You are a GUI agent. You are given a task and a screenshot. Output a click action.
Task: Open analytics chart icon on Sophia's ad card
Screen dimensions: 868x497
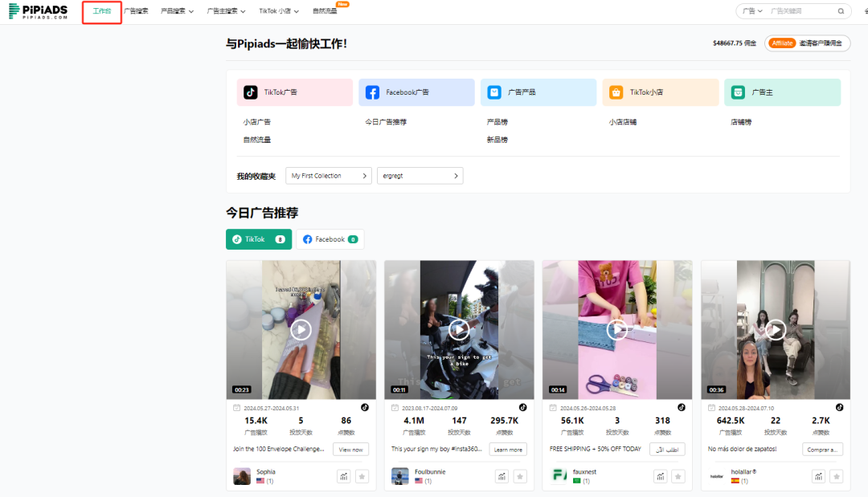343,475
